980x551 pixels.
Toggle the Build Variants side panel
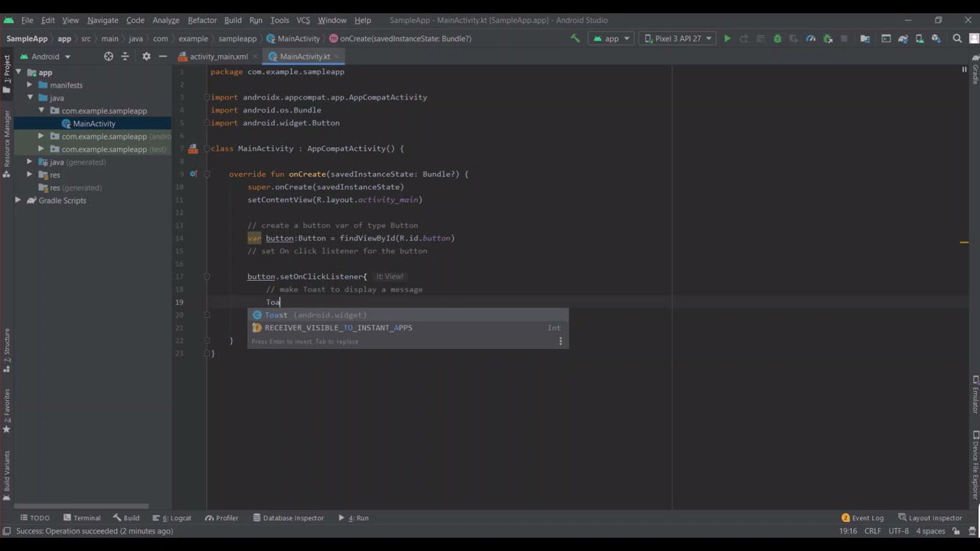tap(7, 475)
